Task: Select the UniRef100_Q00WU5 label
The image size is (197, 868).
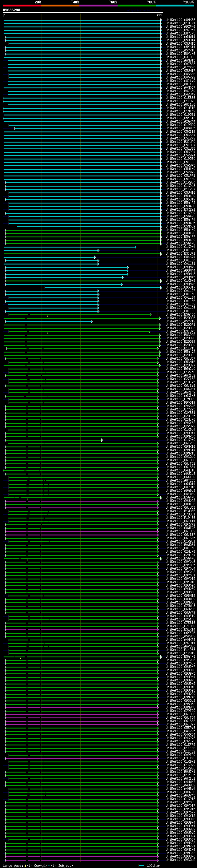Action: click(180, 128)
